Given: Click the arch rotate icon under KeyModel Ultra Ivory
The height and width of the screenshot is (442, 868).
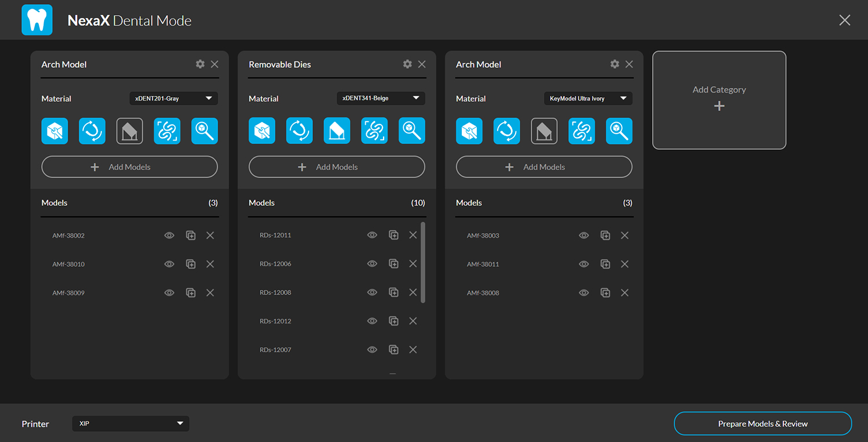Looking at the screenshot, I should (507, 131).
